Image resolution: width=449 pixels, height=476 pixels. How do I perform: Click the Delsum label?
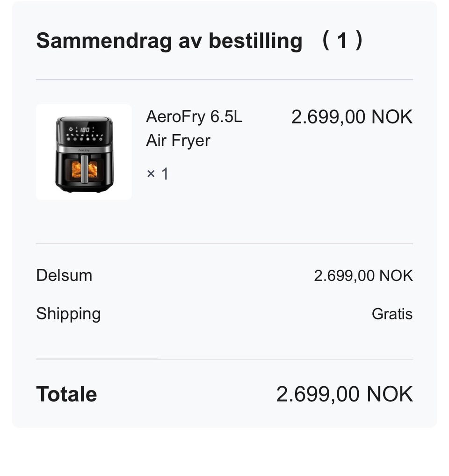tap(64, 275)
